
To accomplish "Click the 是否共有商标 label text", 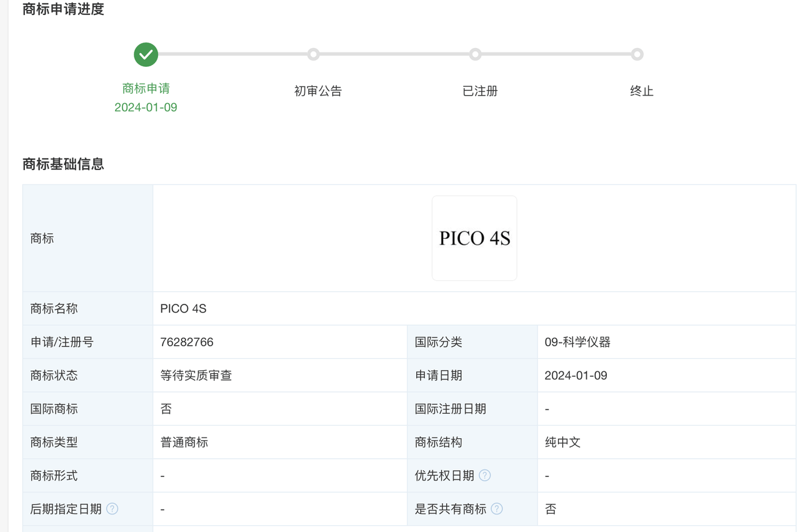I will 451,509.
